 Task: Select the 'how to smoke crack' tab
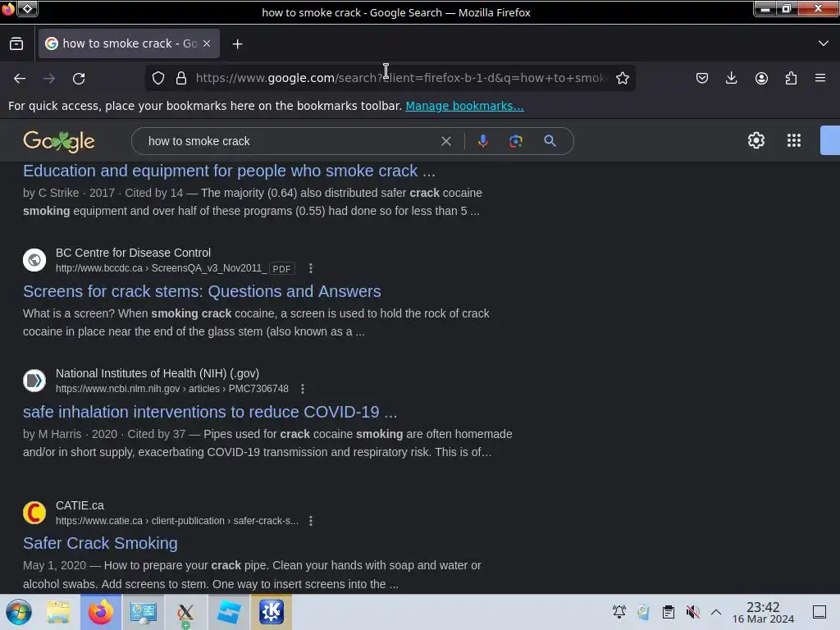(129, 43)
